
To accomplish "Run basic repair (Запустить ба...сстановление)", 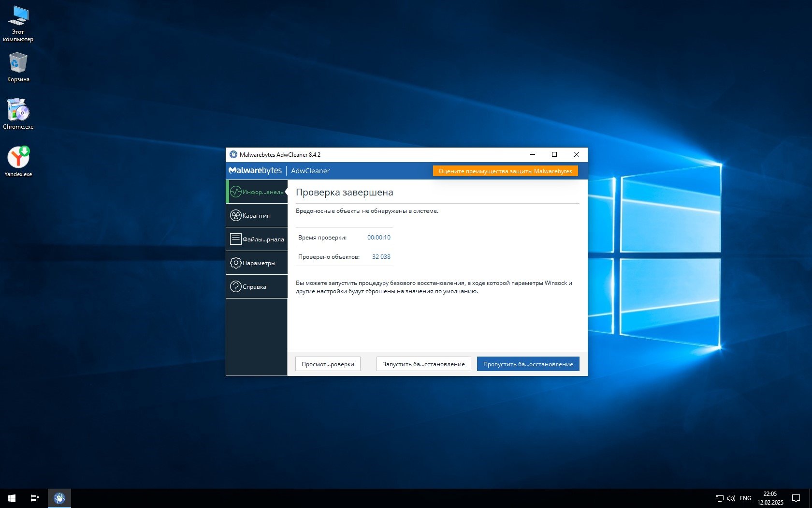I will click(x=423, y=364).
